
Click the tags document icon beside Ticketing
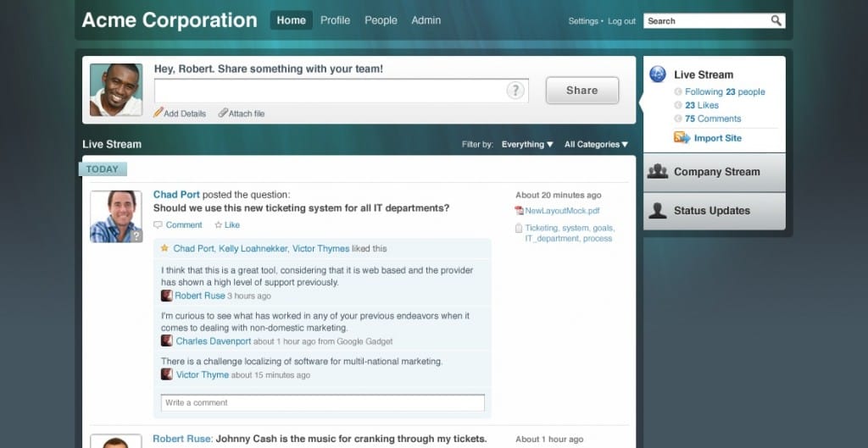[519, 228]
